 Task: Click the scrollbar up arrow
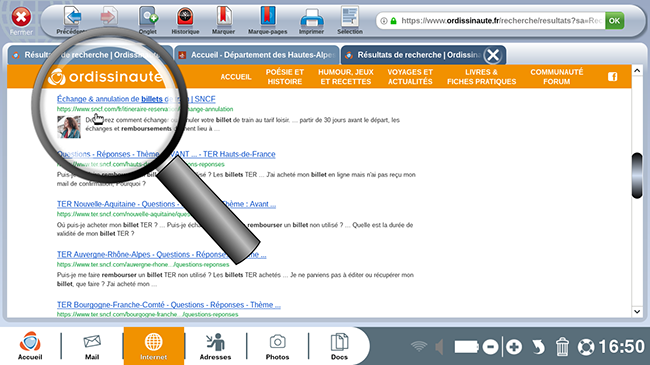637,71
